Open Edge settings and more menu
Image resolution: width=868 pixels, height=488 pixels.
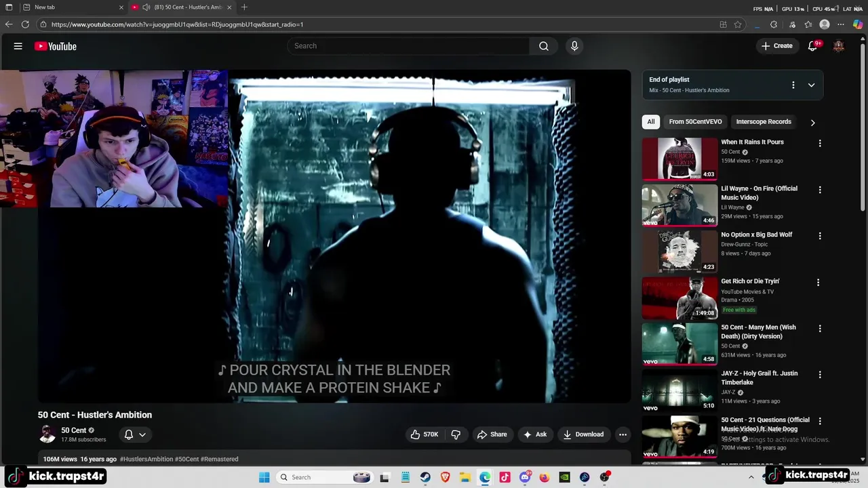pyautogui.click(x=841, y=24)
